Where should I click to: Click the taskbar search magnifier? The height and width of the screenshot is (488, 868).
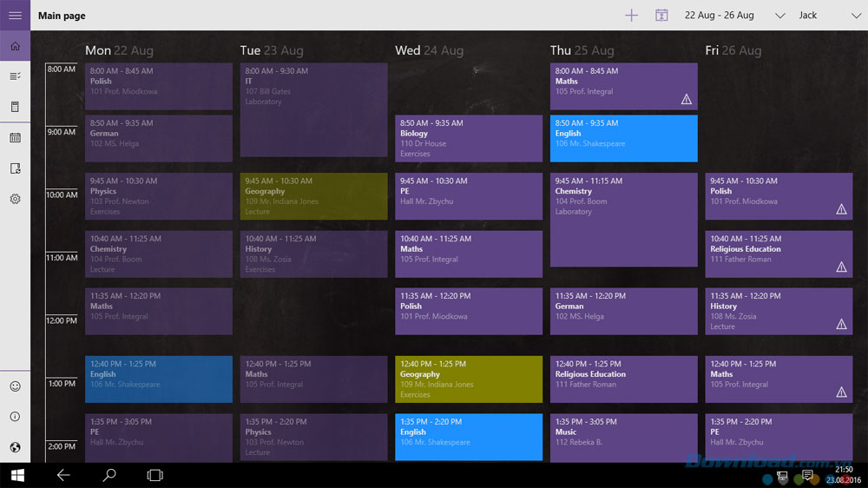click(x=109, y=475)
